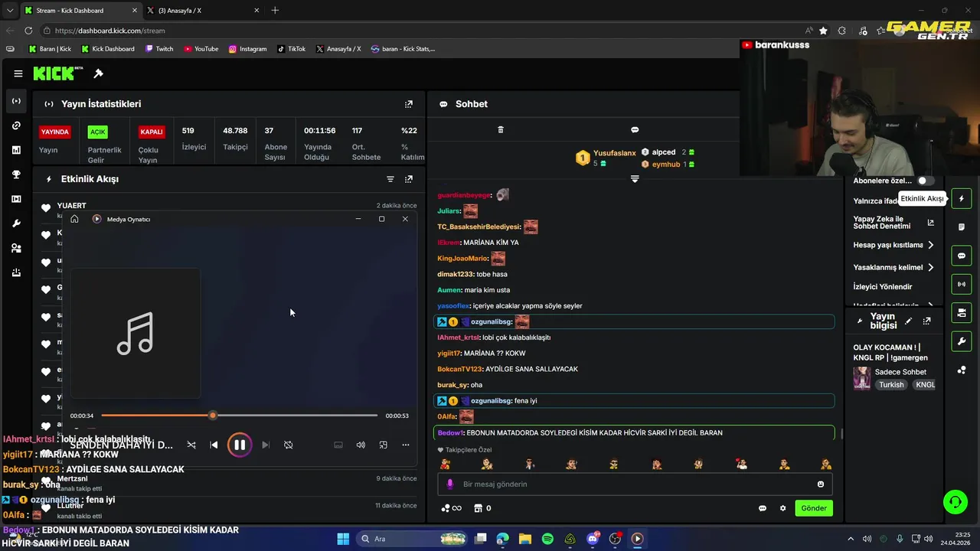The height and width of the screenshot is (551, 980).
Task: Reload the page in browser
Action: 28,31
